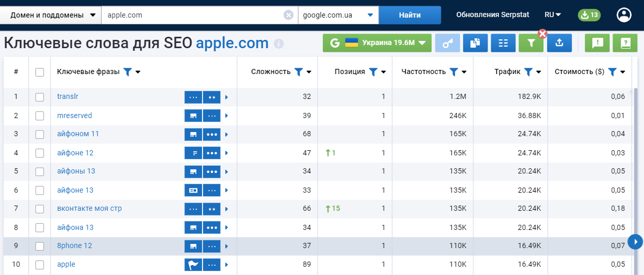Image resolution: width=644 pixels, height=275 pixels.
Task: Click filter funnel in Стоимость column
Action: click(x=612, y=72)
